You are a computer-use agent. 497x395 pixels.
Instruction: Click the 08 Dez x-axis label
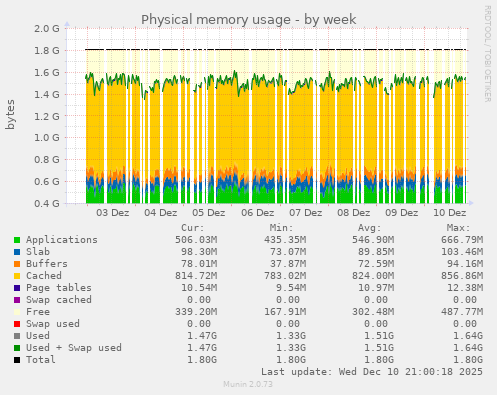click(354, 213)
